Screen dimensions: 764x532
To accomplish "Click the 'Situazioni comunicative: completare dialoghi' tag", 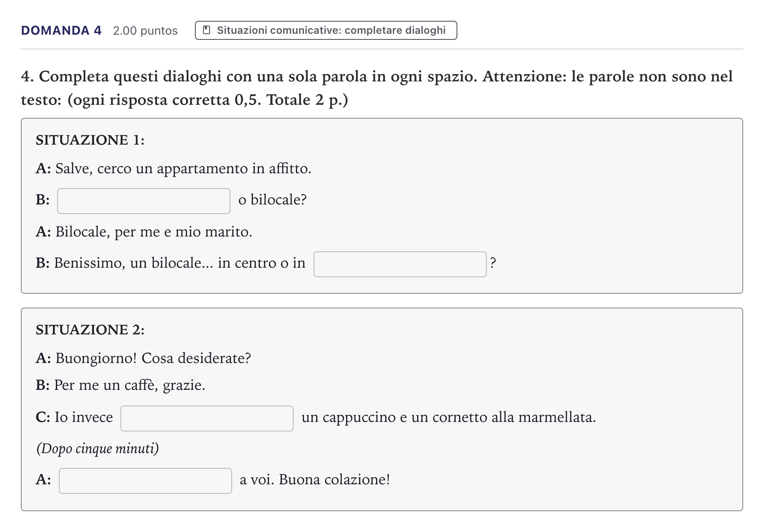I will (326, 30).
